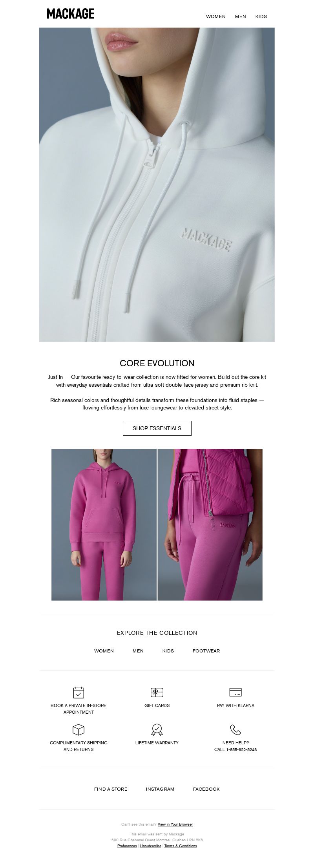Open the Find a Store link
Viewport: 314px width, 868px height.
tap(111, 789)
